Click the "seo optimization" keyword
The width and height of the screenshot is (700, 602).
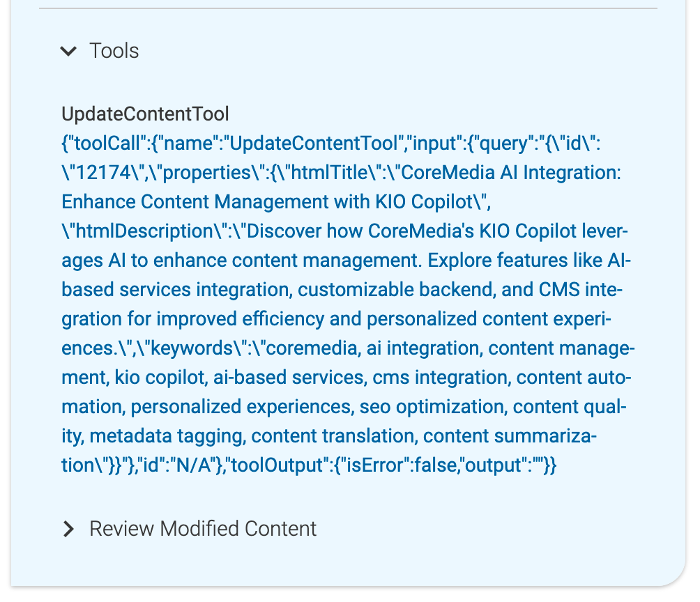pyautogui.click(x=434, y=407)
